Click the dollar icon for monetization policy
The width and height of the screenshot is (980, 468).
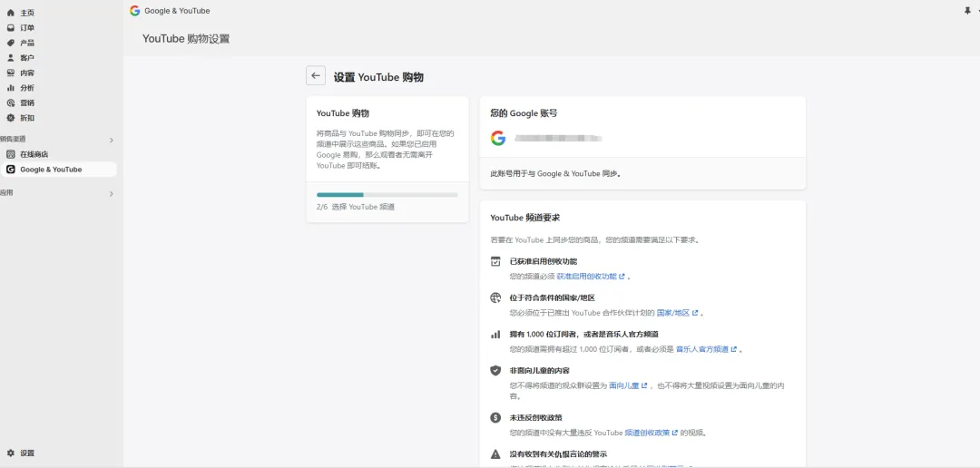pos(495,417)
